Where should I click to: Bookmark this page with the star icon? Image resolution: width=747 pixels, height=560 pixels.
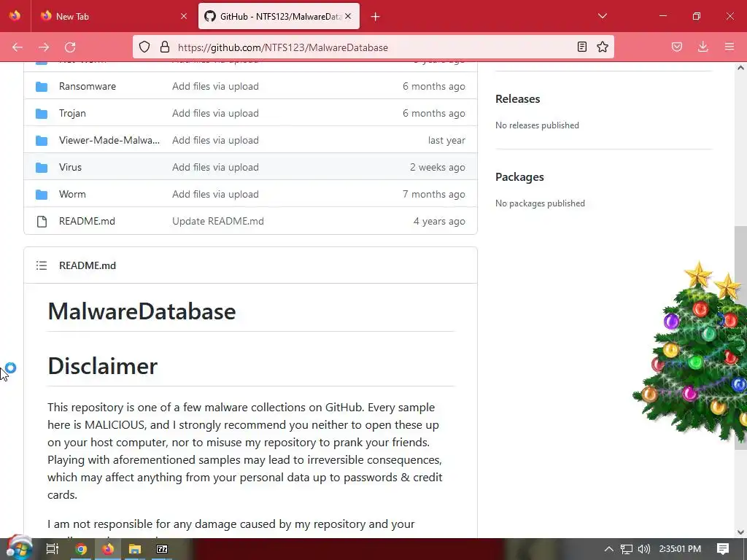click(x=603, y=47)
